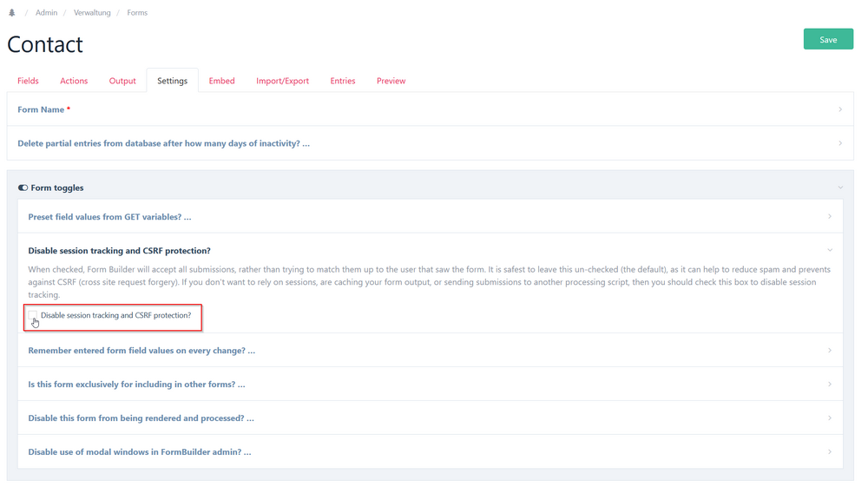Expand Remember entered form field values setting

click(x=141, y=351)
